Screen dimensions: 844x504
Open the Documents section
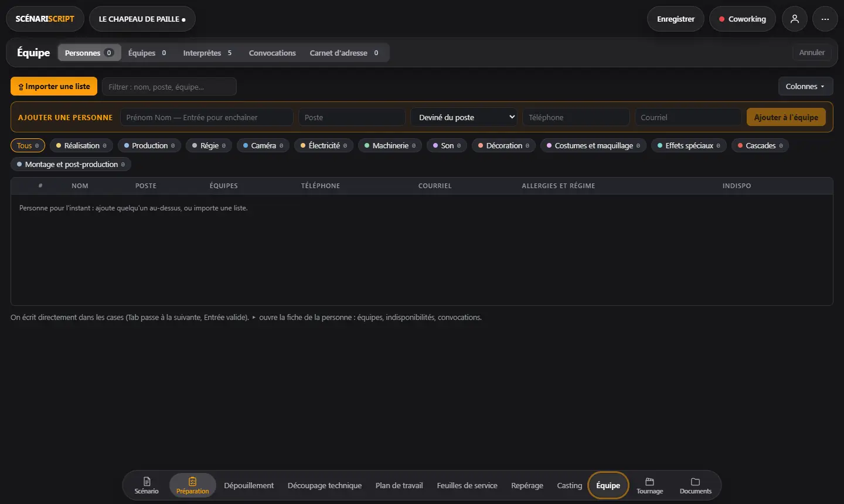tap(696, 485)
